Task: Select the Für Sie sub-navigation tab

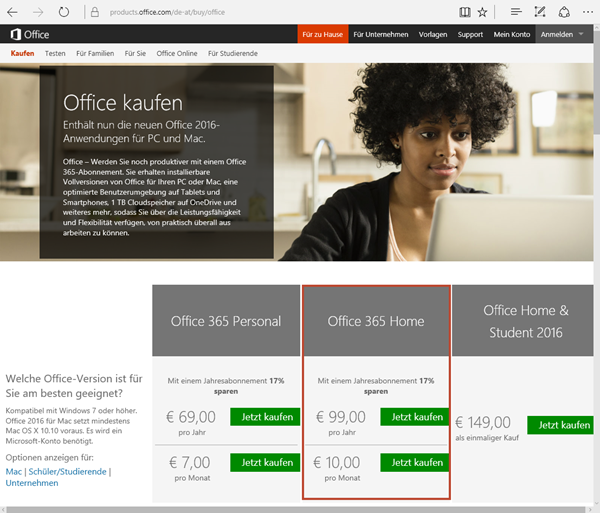Action: point(135,54)
